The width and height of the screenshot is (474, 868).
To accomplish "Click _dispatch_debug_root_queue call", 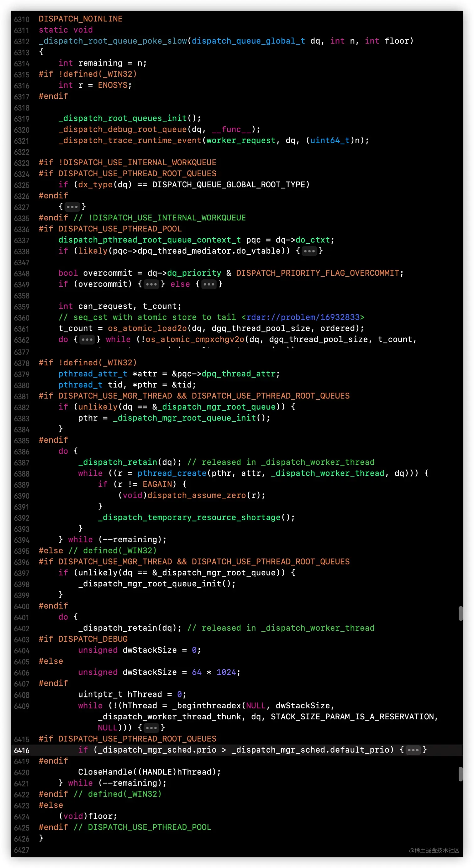I will tap(123, 130).
